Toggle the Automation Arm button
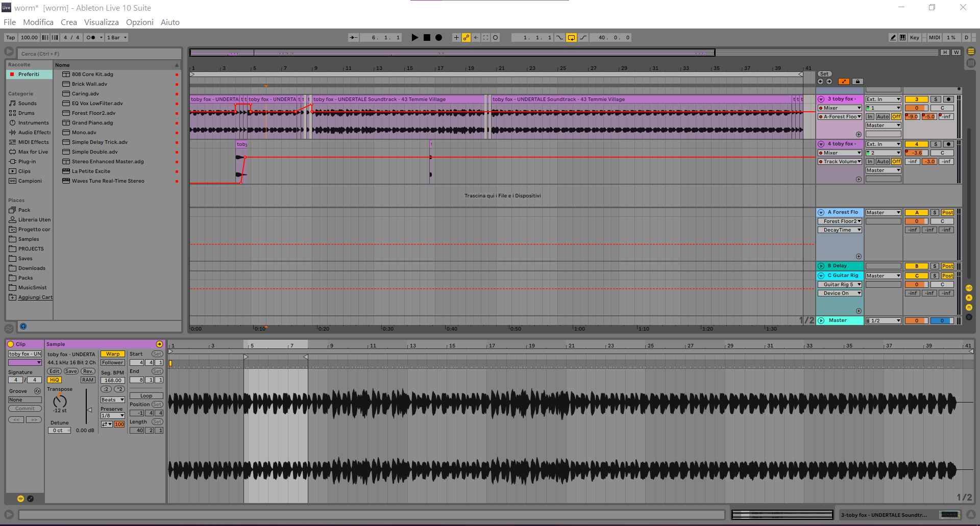The height and width of the screenshot is (526, 980). tap(466, 37)
